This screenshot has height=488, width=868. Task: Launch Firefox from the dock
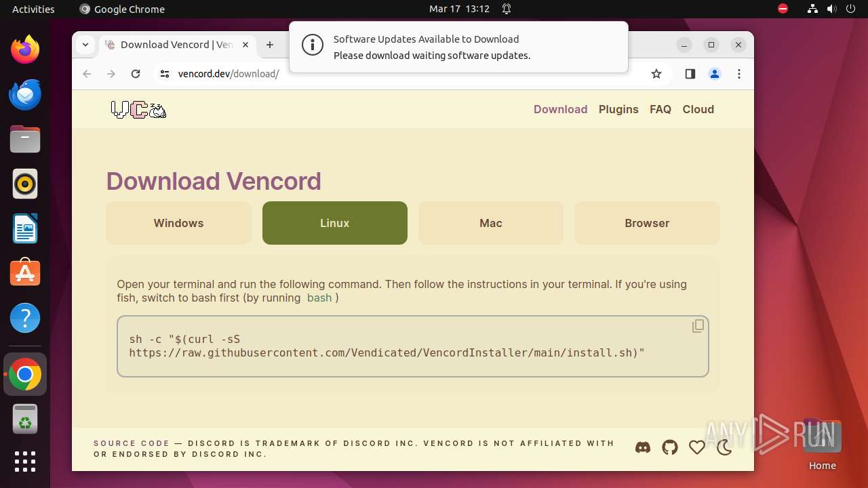(x=25, y=49)
